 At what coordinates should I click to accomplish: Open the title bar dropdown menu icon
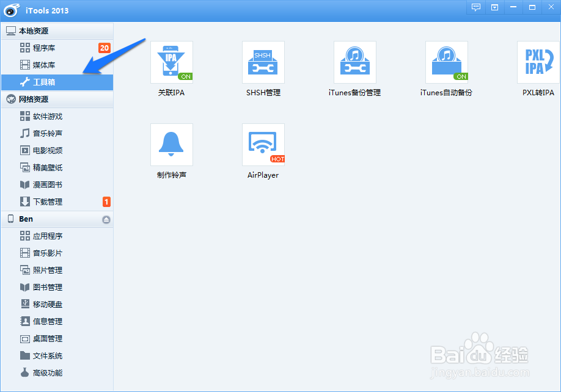[x=495, y=7]
